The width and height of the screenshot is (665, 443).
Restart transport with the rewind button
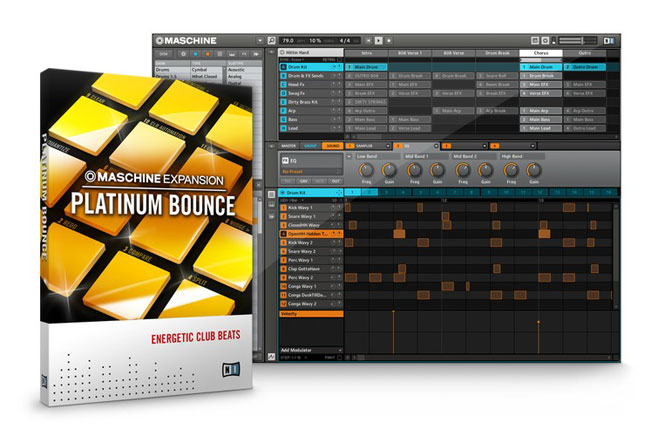click(x=368, y=41)
